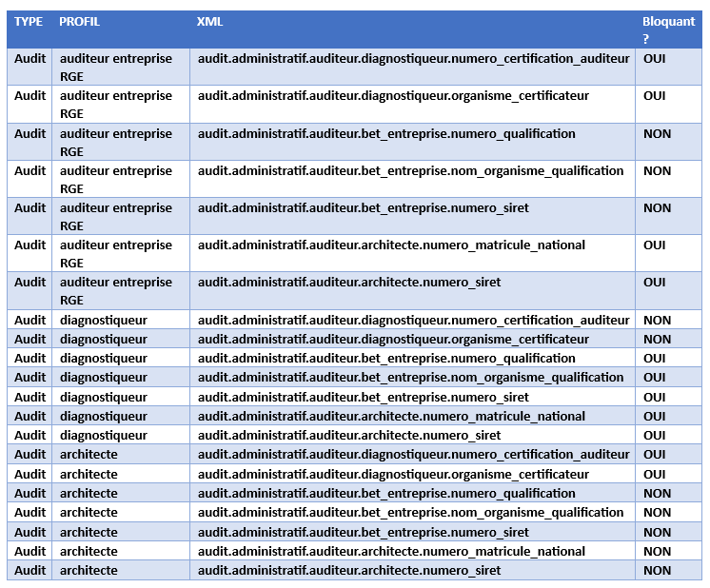Click OUI for diagnostiqueur profile nom_organisme_qualification row
710x588 pixels.
[x=654, y=378]
